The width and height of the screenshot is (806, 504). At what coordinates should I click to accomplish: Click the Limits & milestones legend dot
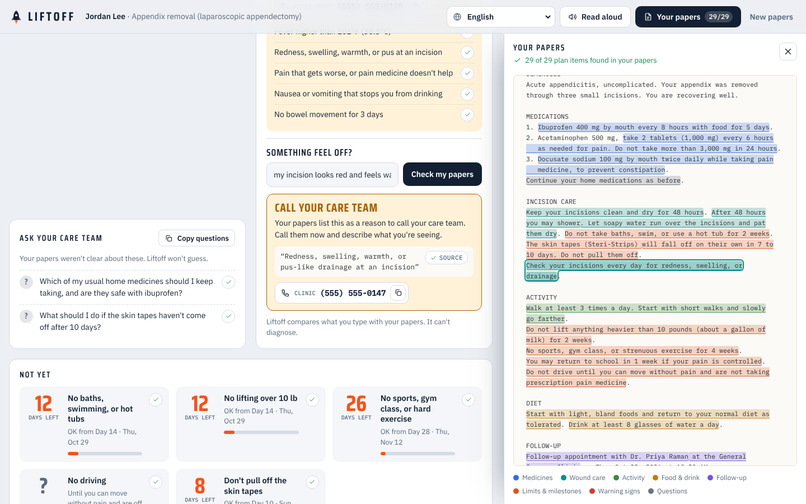tap(516, 491)
